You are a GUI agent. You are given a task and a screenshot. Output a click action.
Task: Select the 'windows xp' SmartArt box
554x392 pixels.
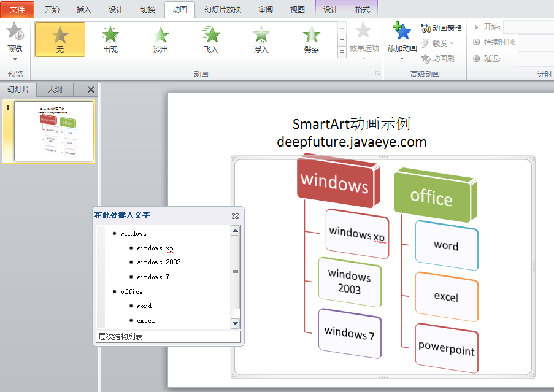357,234
